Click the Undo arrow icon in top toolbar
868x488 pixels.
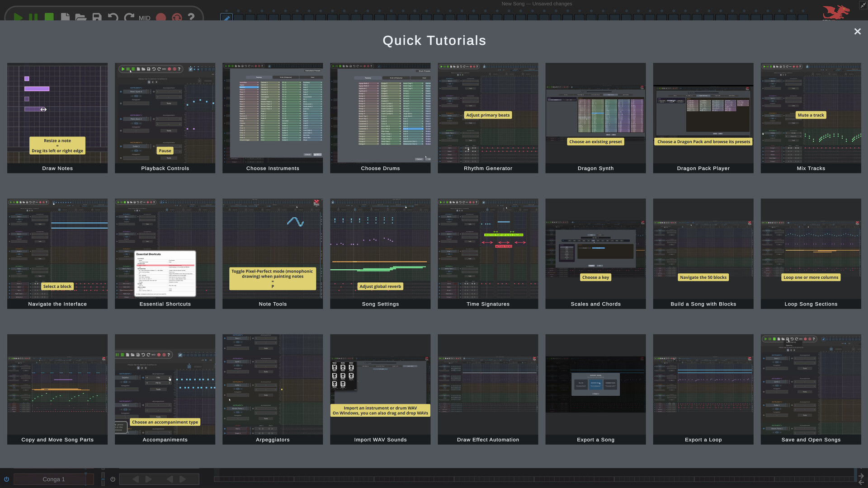113,17
